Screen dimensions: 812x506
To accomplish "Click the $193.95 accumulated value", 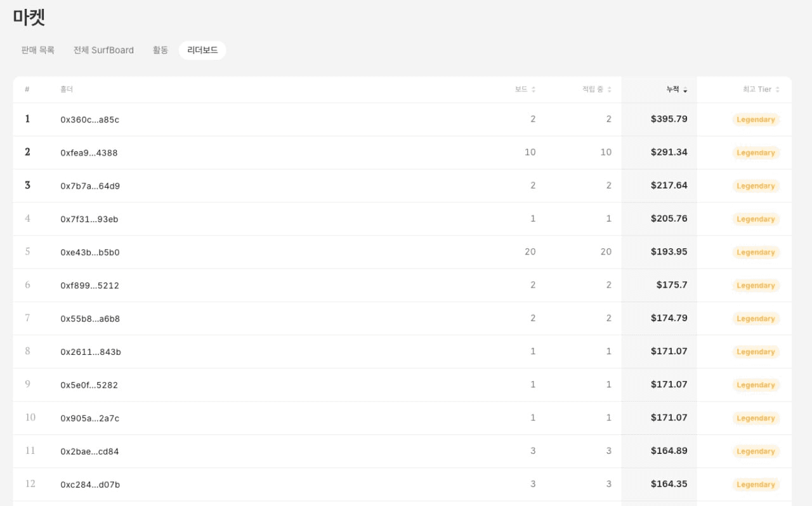I will (669, 251).
